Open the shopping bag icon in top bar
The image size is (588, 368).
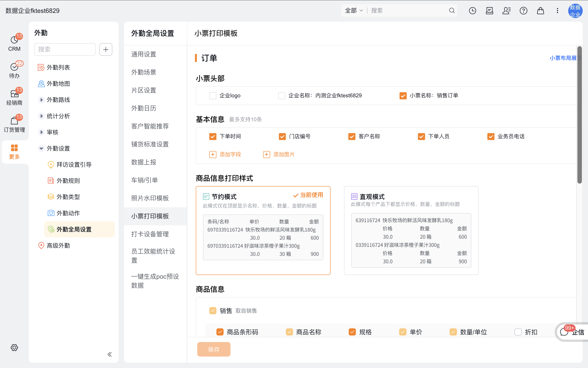pyautogui.click(x=540, y=10)
